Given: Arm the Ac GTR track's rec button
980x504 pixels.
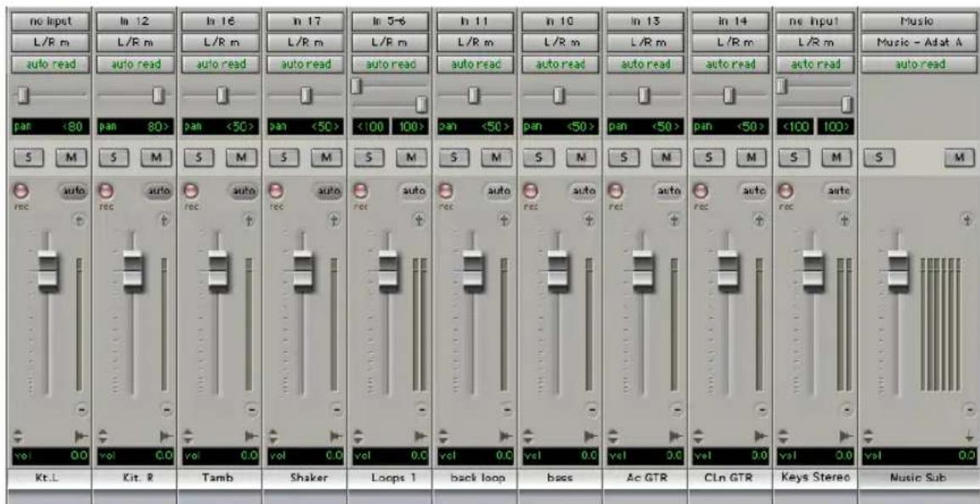Looking at the screenshot, I should [x=614, y=190].
